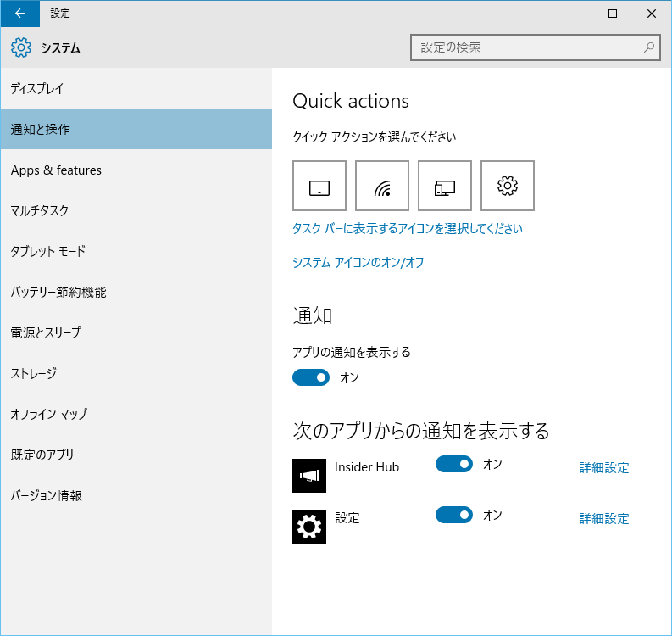Open 詳細設定 for Insider Hub
The width and height of the screenshot is (672, 636).
click(604, 467)
